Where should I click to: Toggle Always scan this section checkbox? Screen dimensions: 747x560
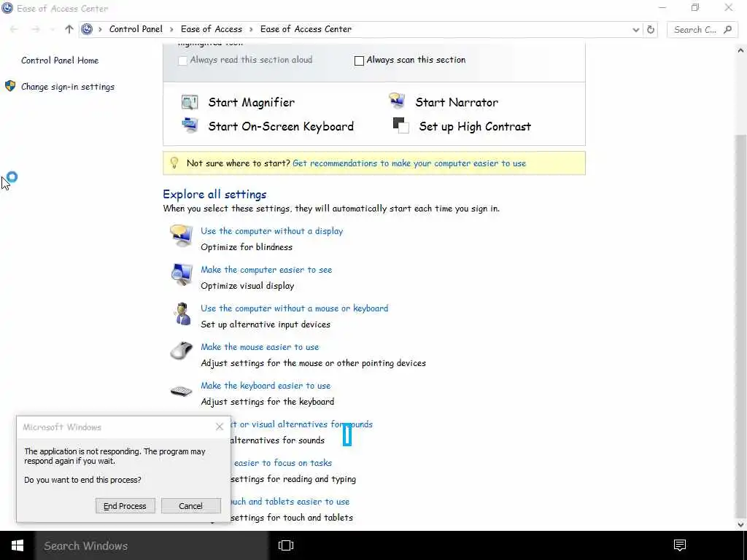(359, 61)
